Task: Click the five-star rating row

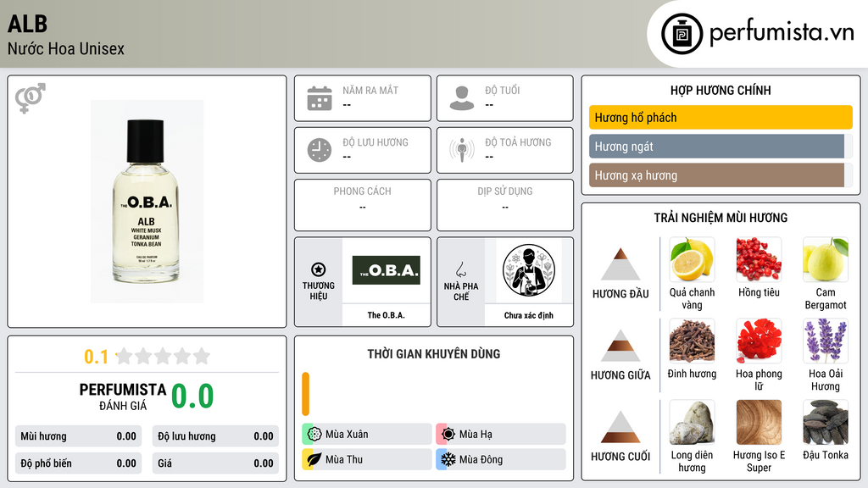Action: [163, 356]
